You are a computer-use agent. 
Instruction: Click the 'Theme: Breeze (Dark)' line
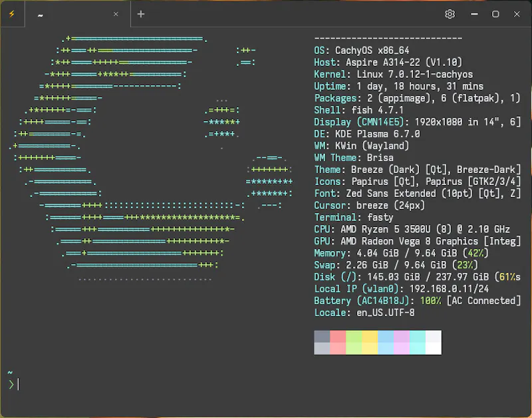[x=418, y=170]
